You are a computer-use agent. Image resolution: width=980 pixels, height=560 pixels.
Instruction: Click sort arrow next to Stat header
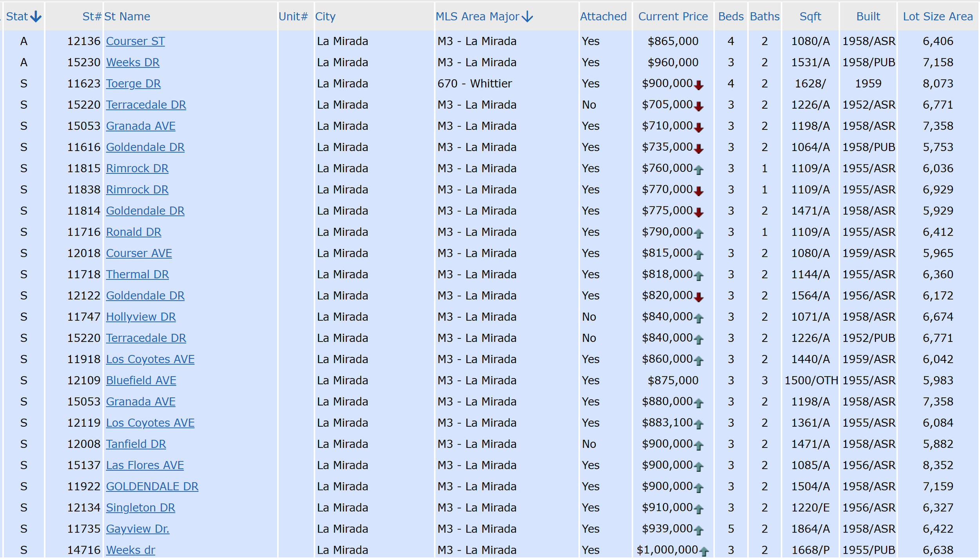pyautogui.click(x=36, y=16)
